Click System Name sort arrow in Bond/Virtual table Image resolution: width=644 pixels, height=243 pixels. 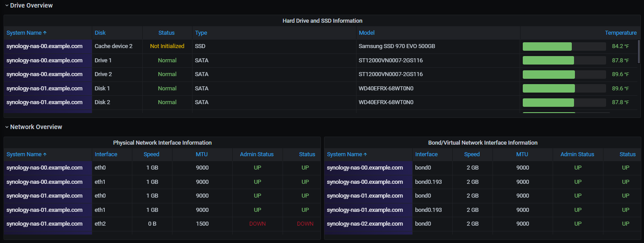click(365, 154)
